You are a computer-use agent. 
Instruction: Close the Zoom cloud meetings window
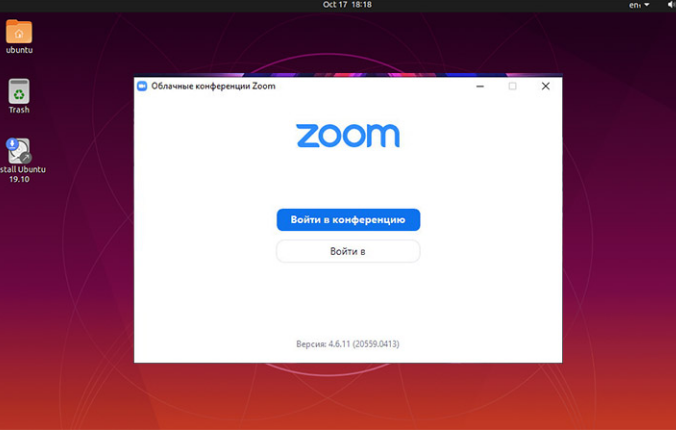tap(545, 86)
